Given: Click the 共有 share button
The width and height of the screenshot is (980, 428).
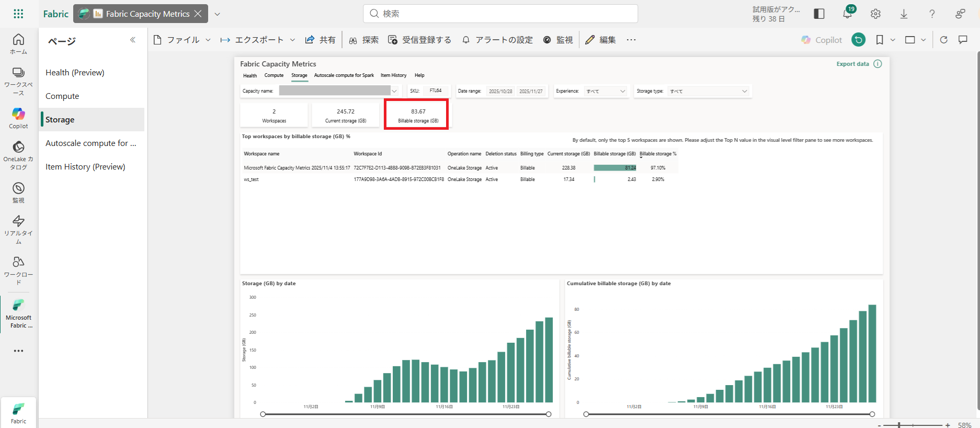Looking at the screenshot, I should (320, 40).
